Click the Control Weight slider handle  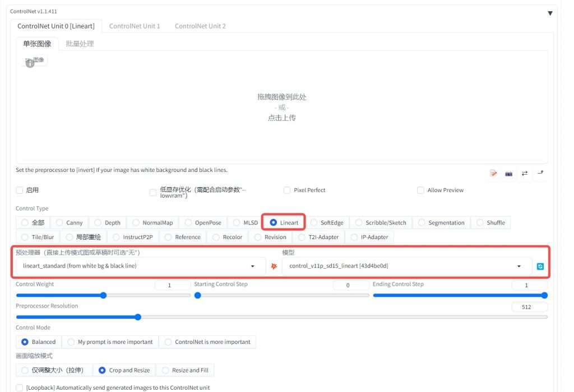coord(103,296)
